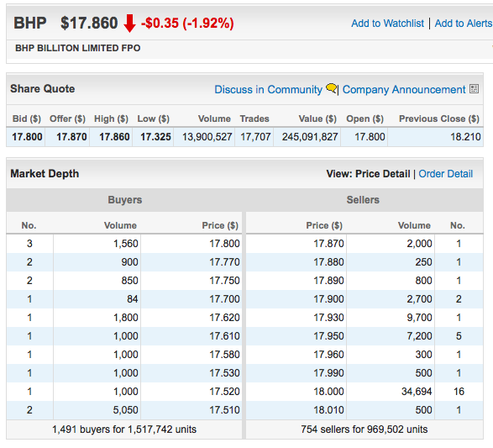The image size is (493, 448).
Task: Click the Previous Close value 18.210
Action: 465,137
